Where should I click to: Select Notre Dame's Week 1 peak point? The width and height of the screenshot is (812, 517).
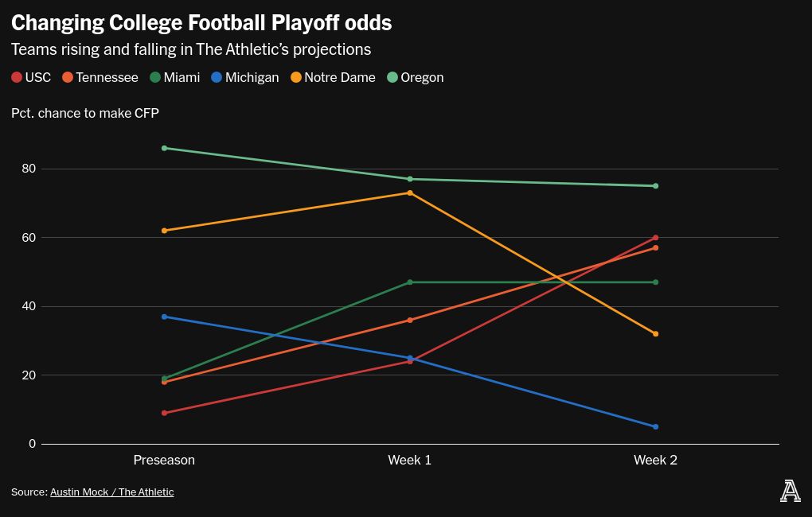point(410,192)
